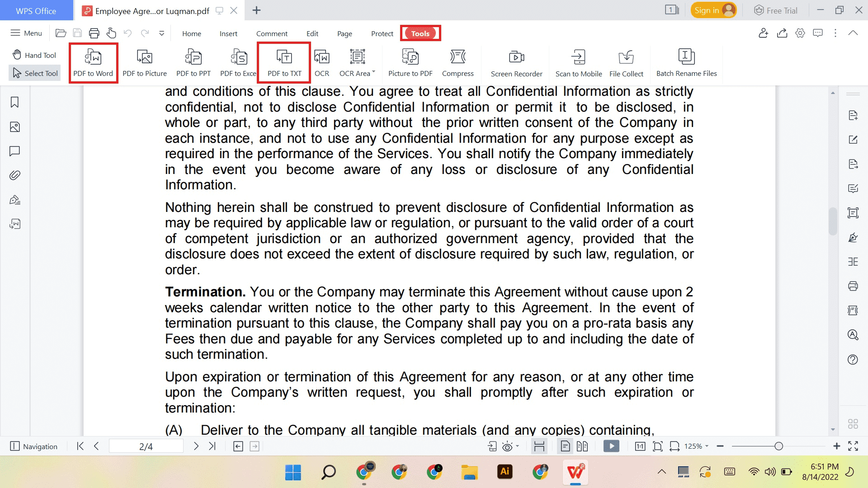The image size is (868, 488).
Task: Click the page number input field
Action: click(146, 446)
